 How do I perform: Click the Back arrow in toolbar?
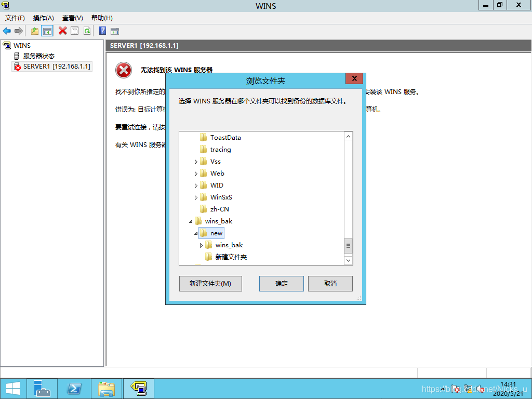(7, 31)
